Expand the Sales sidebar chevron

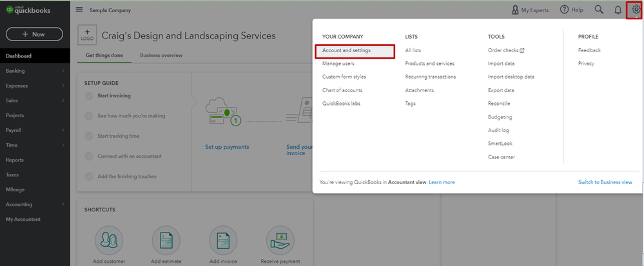click(x=63, y=100)
